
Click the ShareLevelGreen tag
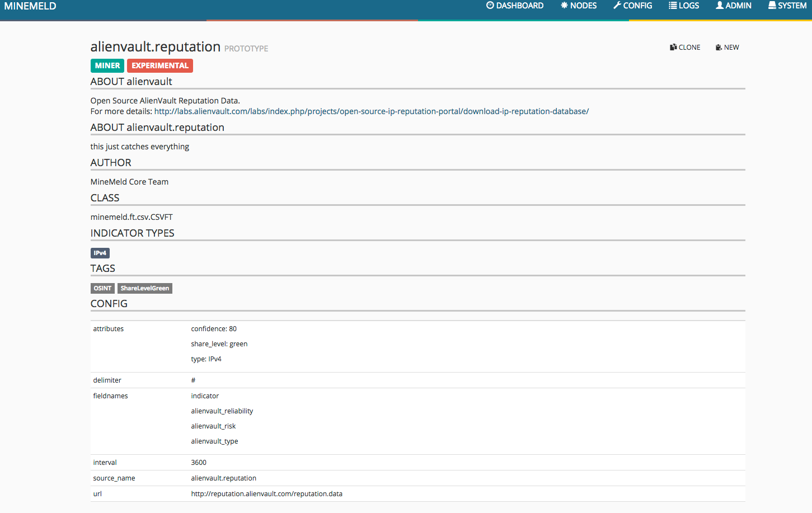tap(145, 288)
